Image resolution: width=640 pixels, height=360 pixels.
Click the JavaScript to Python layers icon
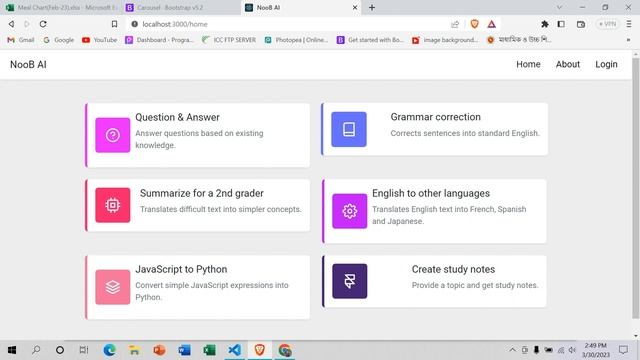113,287
